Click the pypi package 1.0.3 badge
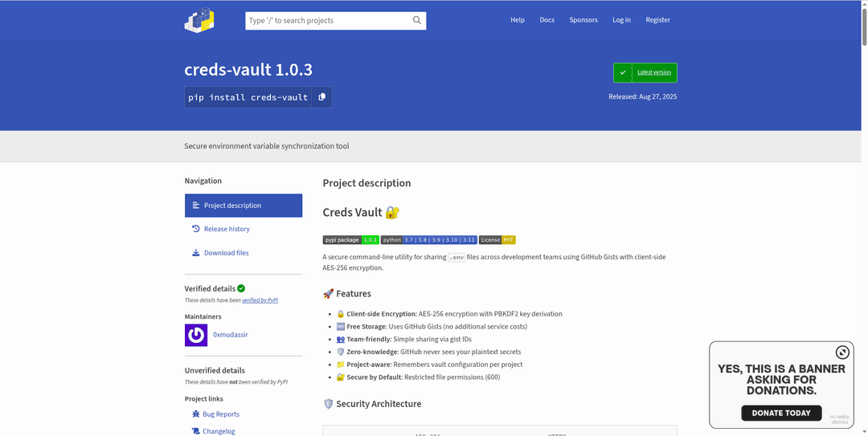Viewport: 868px width, 436px height. pos(351,239)
